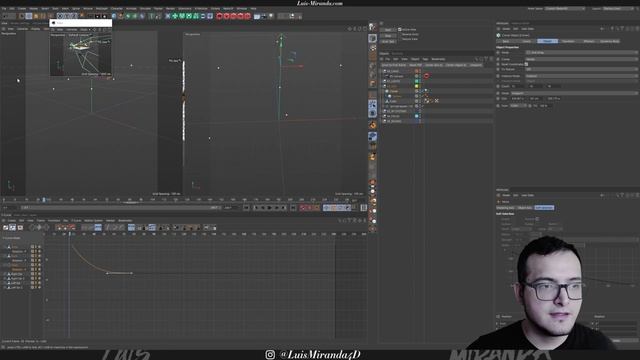Click the third red toolbar icon
Screen dimensions: 640x360
pyautogui.click(x=233, y=16)
